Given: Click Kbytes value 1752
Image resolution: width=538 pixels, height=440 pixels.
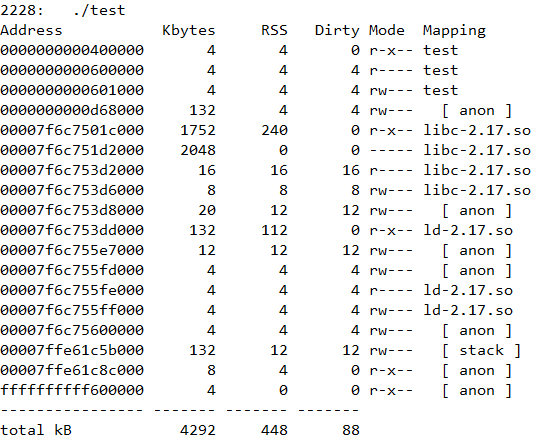Looking at the screenshot, I should (198, 130).
